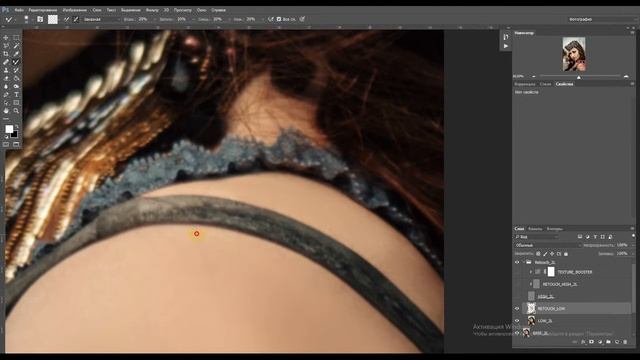Select the Pen tool

(x=6, y=95)
